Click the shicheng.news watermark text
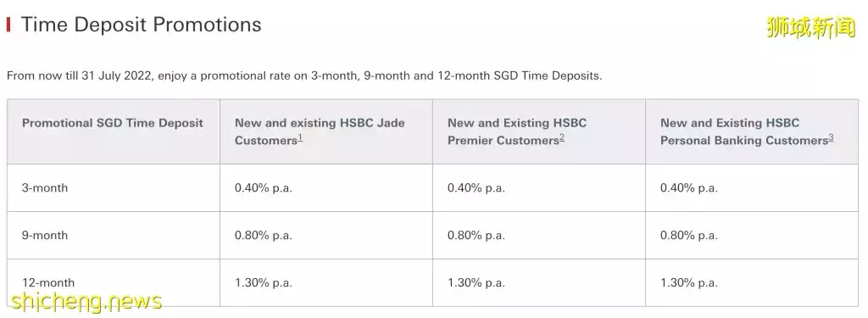Image resolution: width=868 pixels, height=318 pixels. point(86,301)
